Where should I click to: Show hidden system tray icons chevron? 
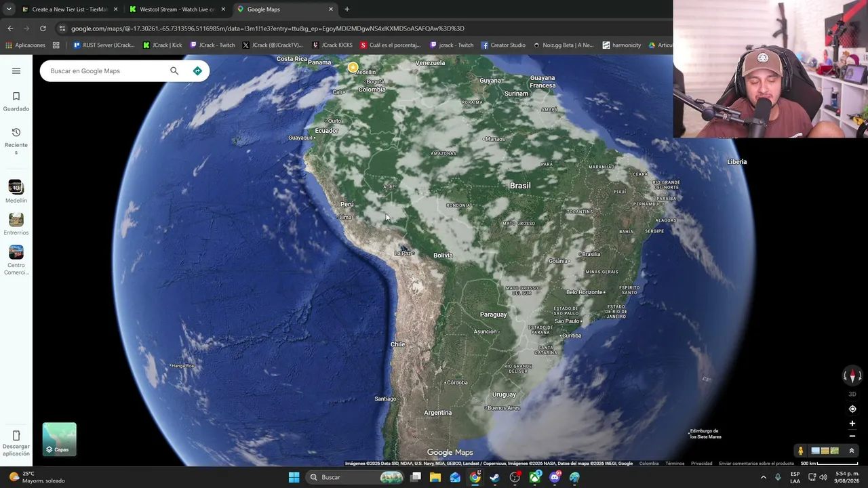click(x=763, y=477)
